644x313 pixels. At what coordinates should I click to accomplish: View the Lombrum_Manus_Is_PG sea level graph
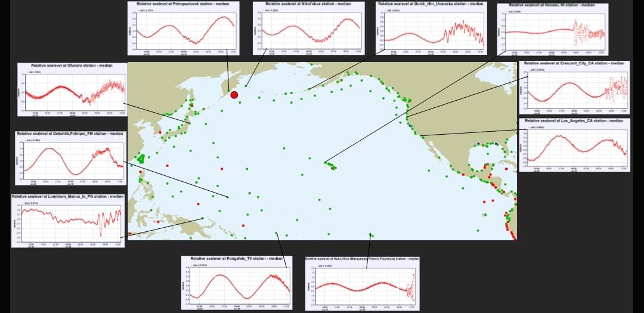point(67,221)
